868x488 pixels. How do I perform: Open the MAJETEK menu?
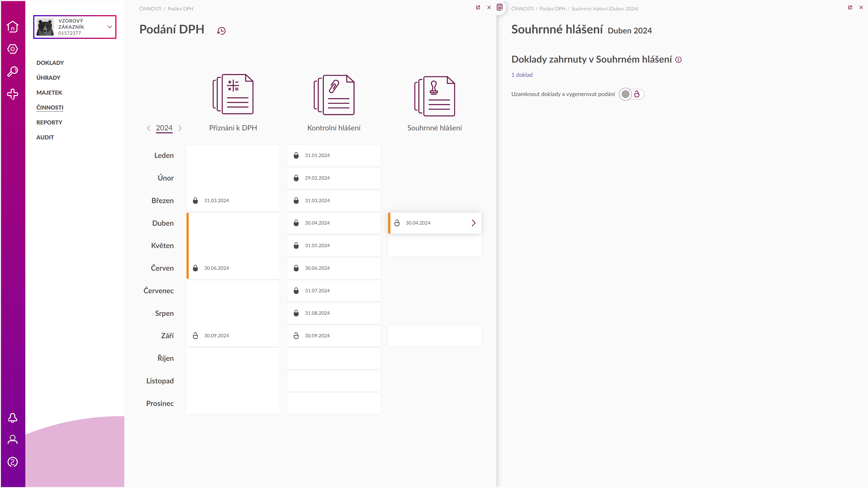[x=49, y=93]
